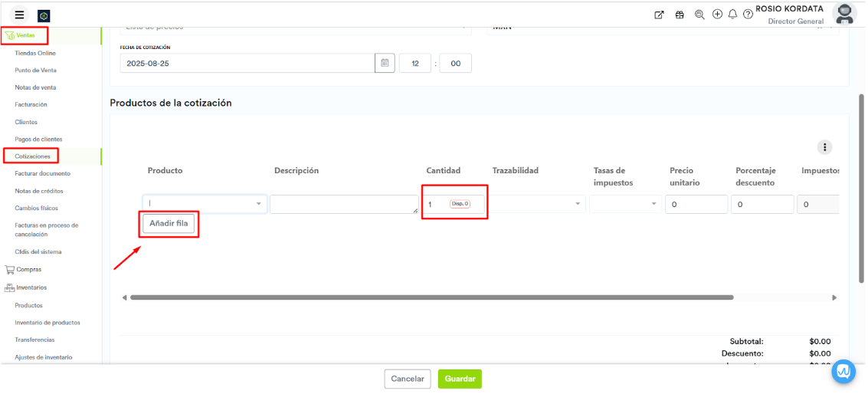Viewport: 868px width, 394px height.
Task: Open the gift icon in the header
Action: pos(680,15)
